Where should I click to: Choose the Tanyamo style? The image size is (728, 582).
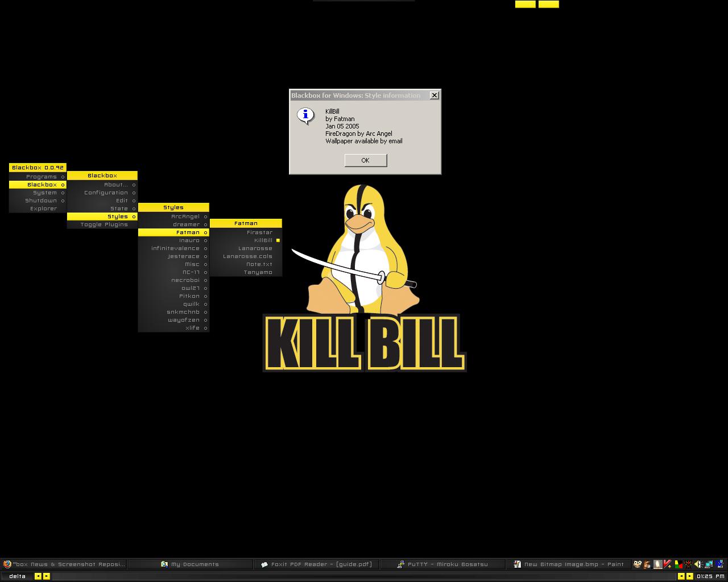pos(258,272)
